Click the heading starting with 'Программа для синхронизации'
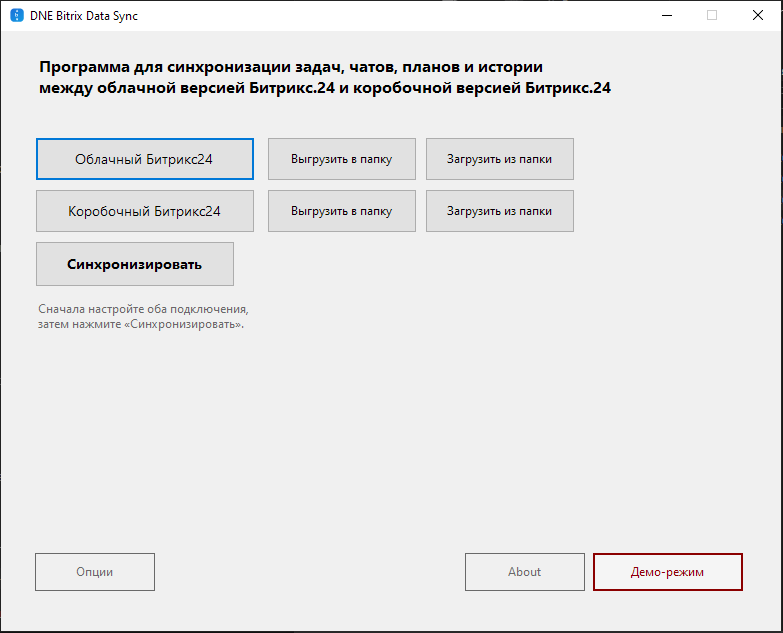This screenshot has width=783, height=633. click(x=325, y=77)
